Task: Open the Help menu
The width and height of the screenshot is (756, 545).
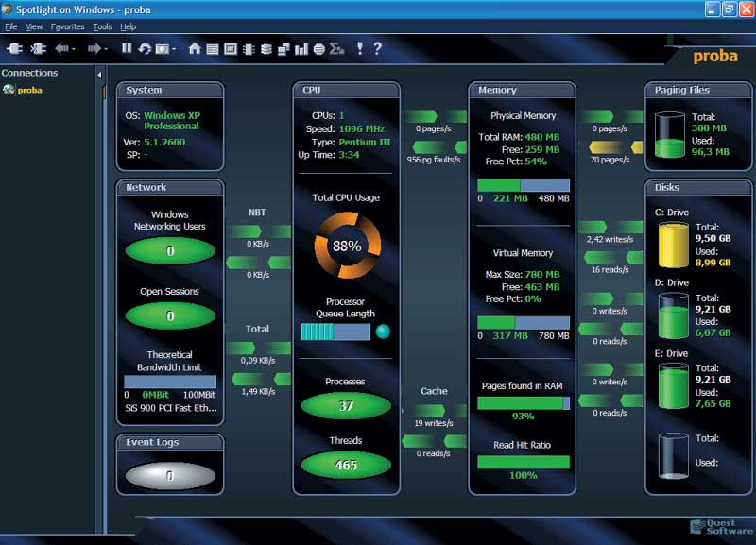Action: pos(129,26)
